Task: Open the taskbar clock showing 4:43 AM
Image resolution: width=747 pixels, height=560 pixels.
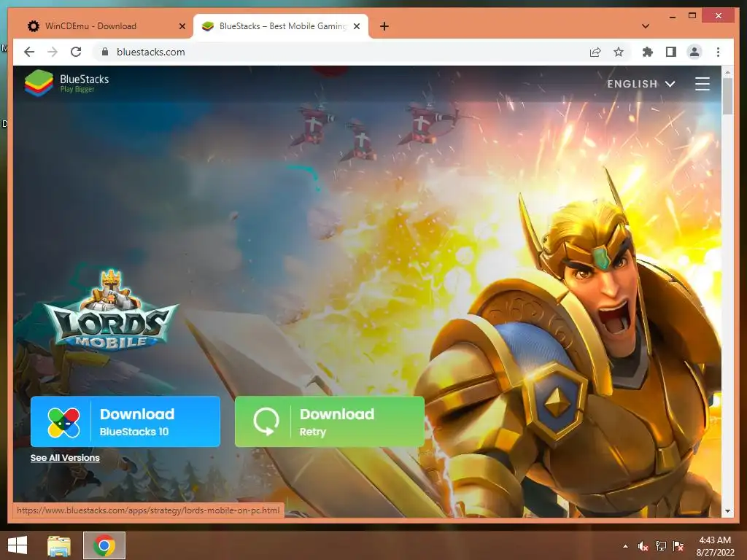Action: coord(715,545)
